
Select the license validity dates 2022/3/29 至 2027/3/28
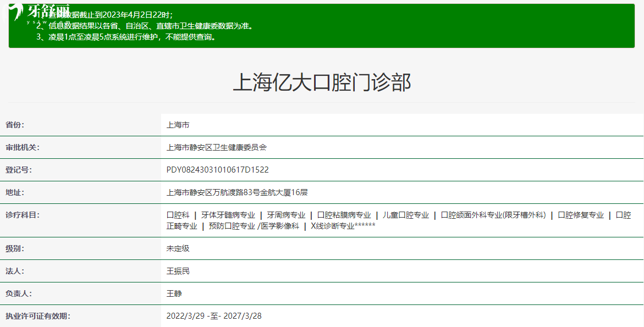click(x=215, y=315)
